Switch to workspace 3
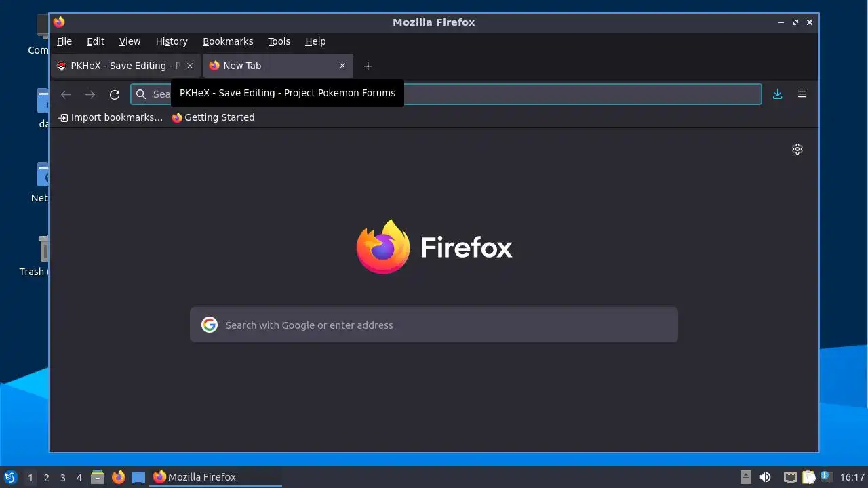Screen dimensions: 868x488 [63, 477]
